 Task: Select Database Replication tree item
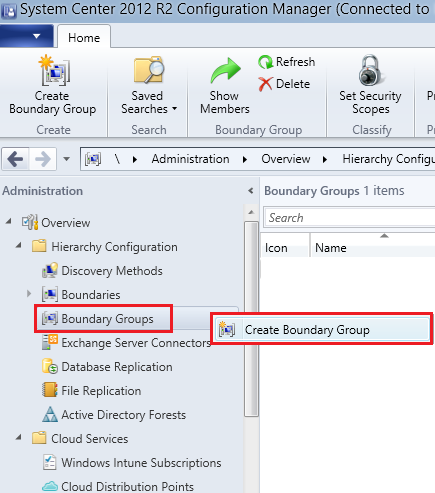click(x=117, y=367)
